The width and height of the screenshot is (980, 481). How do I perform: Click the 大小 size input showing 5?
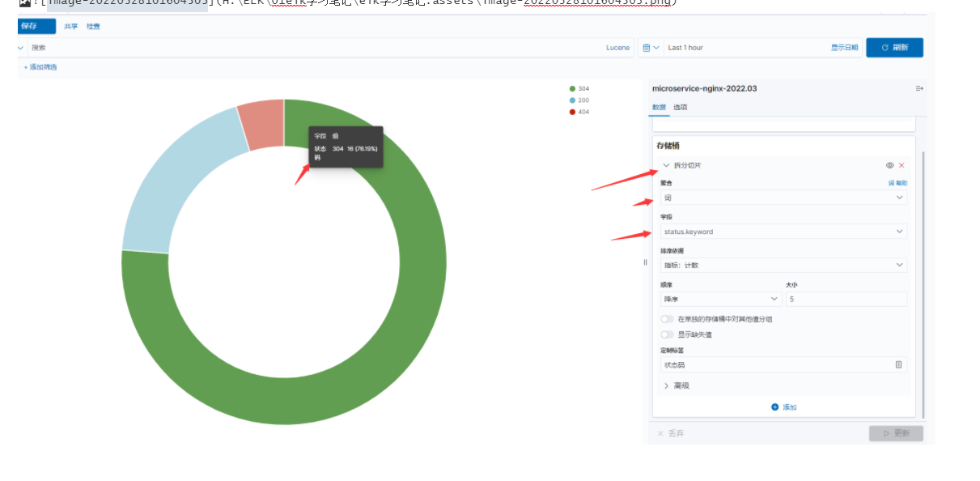[x=846, y=299]
